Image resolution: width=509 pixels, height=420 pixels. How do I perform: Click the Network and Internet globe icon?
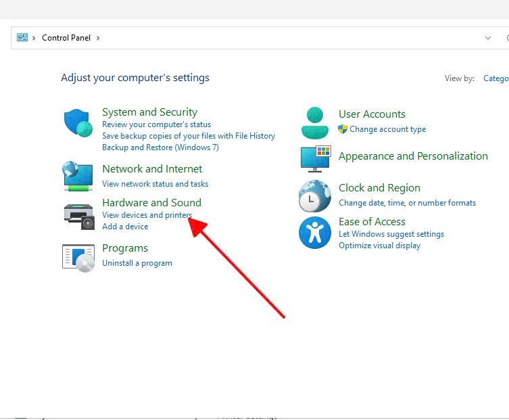pyautogui.click(x=78, y=176)
